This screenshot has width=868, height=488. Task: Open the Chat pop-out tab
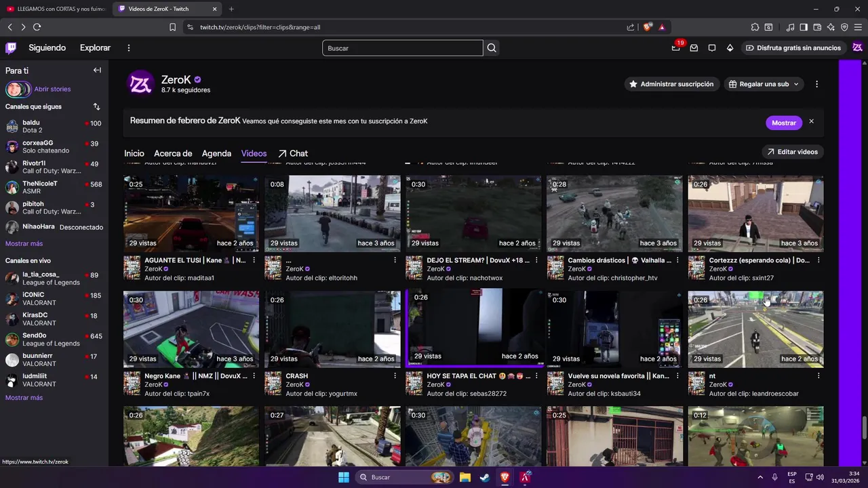293,154
